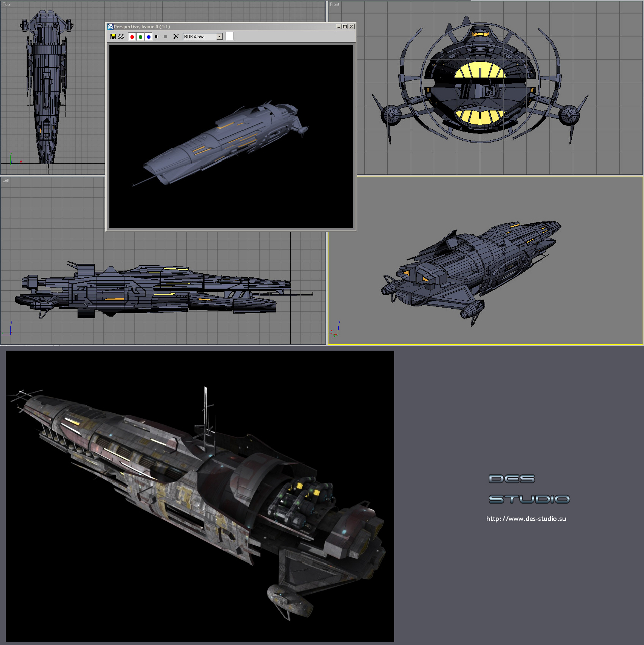Viewport: 644px width, 645px height.
Task: Show the alpha channel half-circle icon
Action: [x=157, y=37]
